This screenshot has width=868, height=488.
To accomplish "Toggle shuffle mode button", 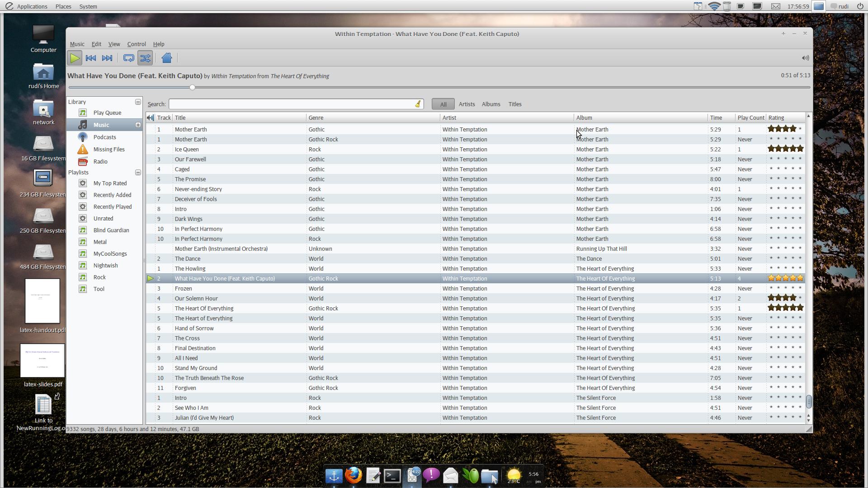I will pyautogui.click(x=145, y=58).
